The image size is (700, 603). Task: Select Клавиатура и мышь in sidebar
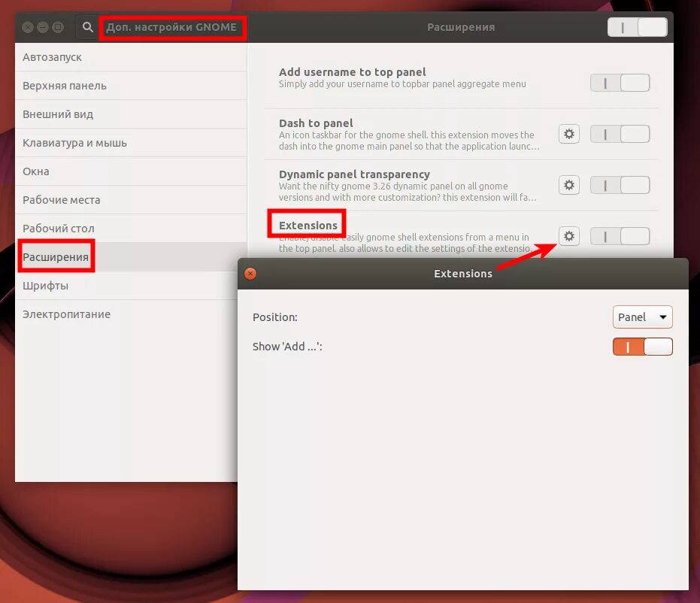(131, 143)
